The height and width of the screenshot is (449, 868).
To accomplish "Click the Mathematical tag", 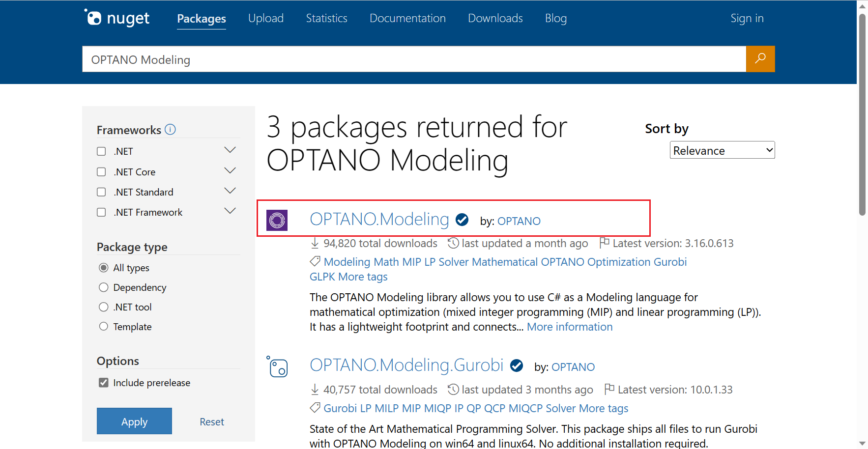I will pos(505,262).
